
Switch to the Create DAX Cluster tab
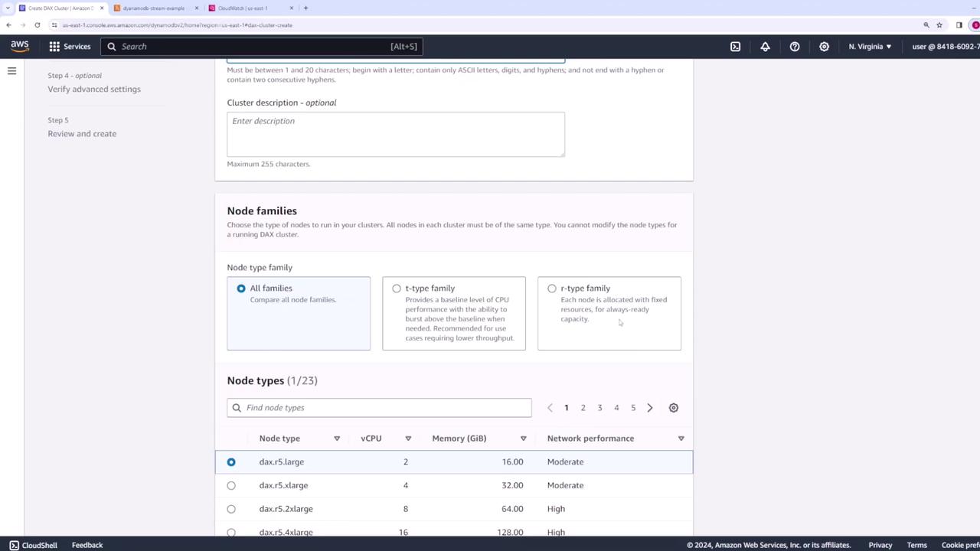(60, 8)
